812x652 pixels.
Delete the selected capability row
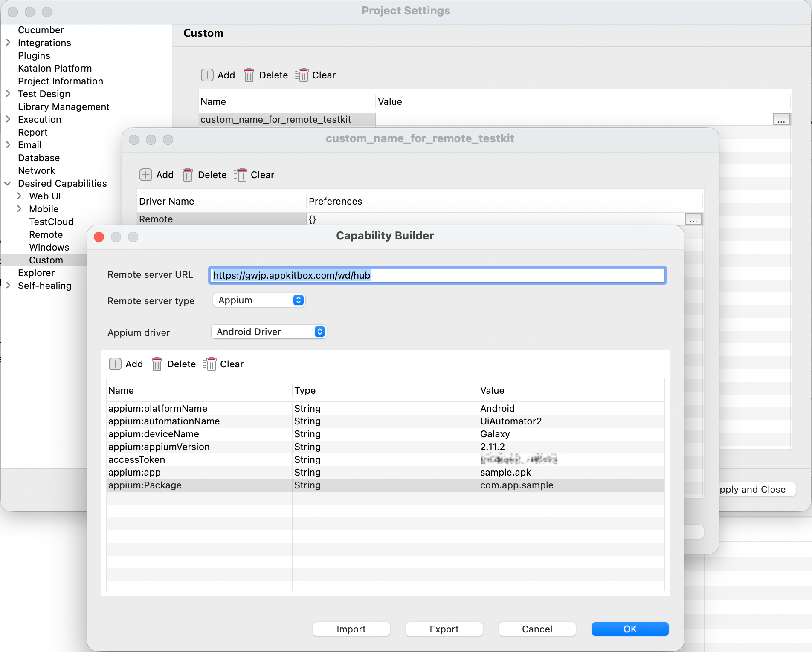(174, 364)
